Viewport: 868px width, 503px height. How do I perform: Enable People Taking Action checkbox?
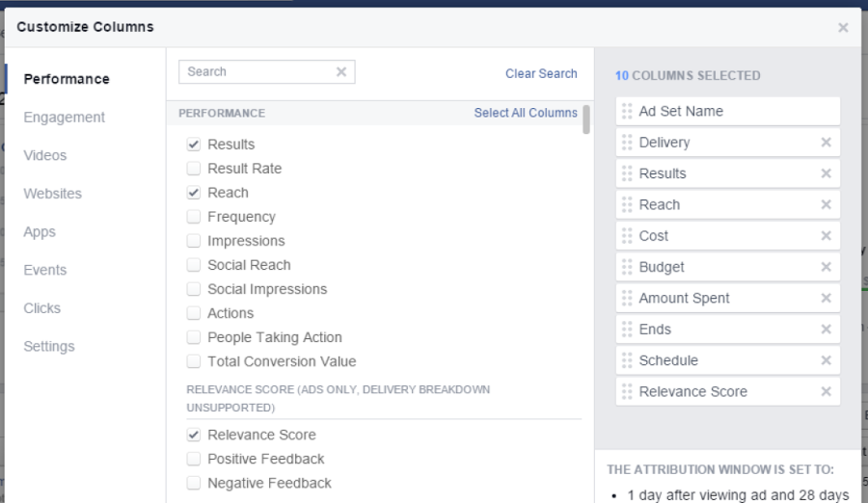tap(193, 337)
